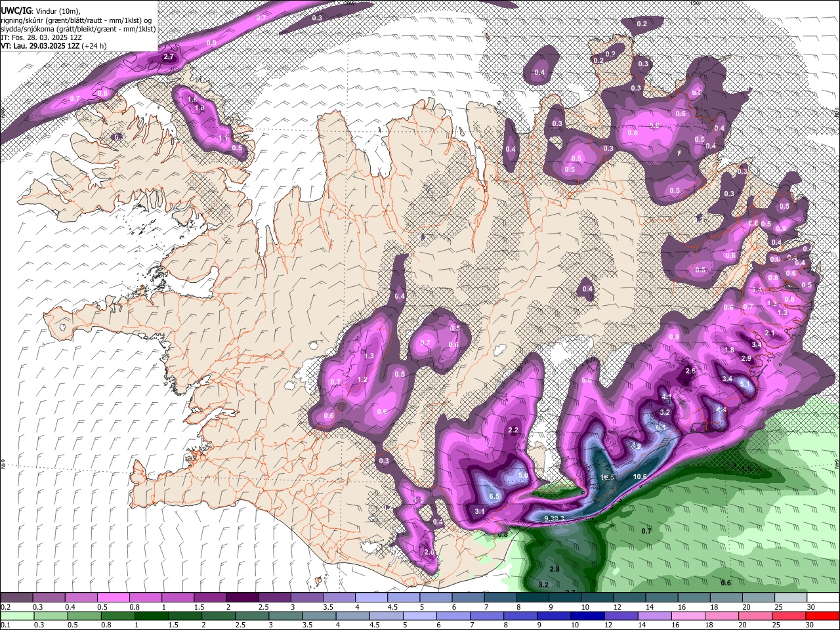Screen dimensions: 840x630
Task: Click the 3.1 precipitation value on the map
Action: coord(479,511)
